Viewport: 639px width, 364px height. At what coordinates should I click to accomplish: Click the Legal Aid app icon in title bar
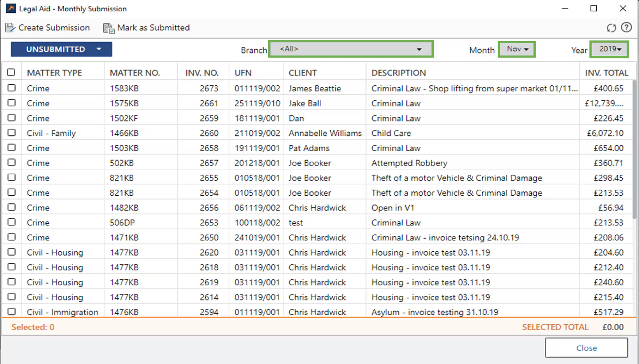[x=11, y=9]
